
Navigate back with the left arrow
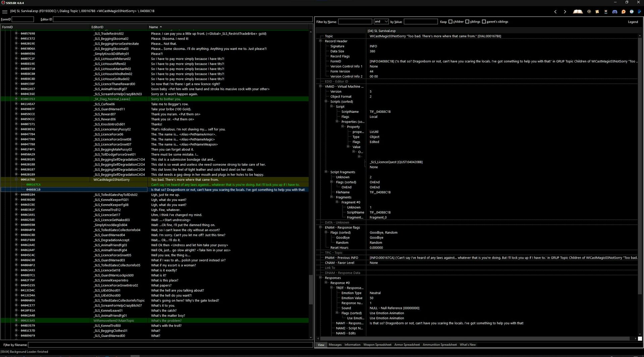tap(555, 12)
